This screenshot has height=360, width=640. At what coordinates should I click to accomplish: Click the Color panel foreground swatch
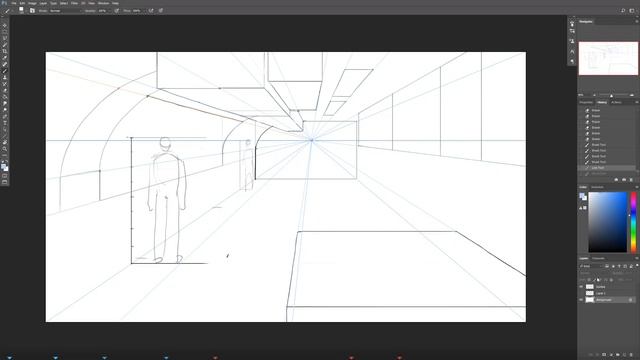click(582, 196)
